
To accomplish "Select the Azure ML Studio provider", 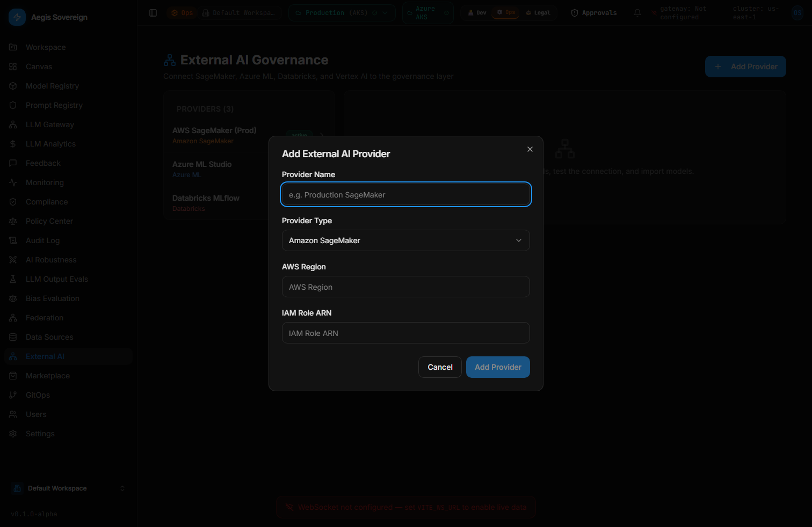I will tap(249, 169).
